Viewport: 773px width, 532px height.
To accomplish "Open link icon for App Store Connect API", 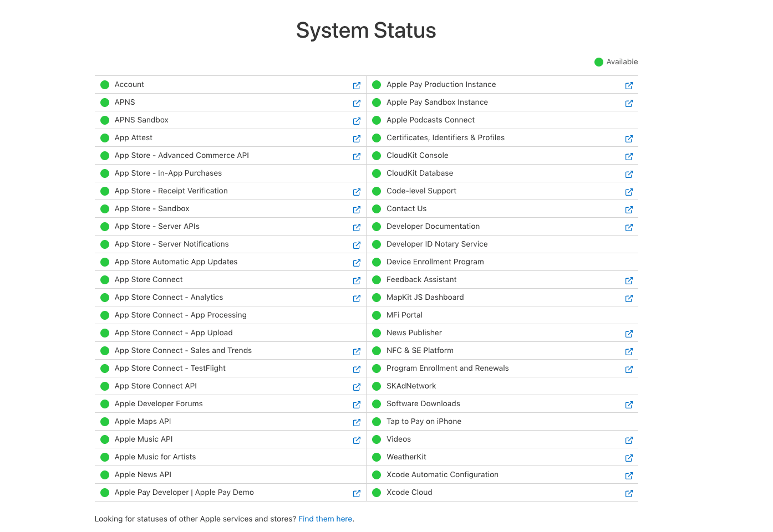I will [357, 387].
